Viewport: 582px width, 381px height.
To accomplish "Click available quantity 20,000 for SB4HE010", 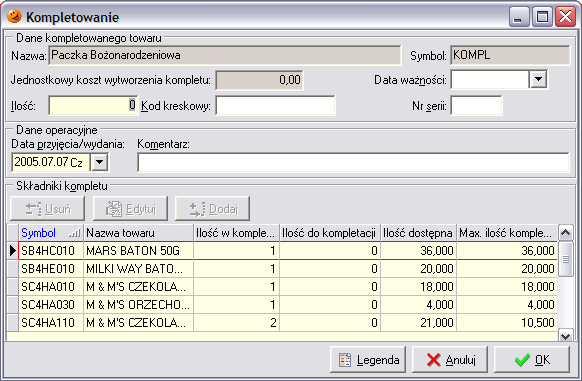I will (x=418, y=268).
